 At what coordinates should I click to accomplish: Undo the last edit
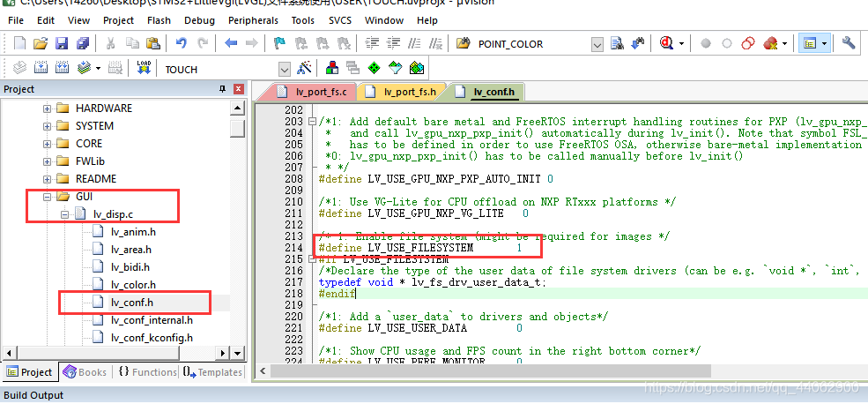coord(181,44)
